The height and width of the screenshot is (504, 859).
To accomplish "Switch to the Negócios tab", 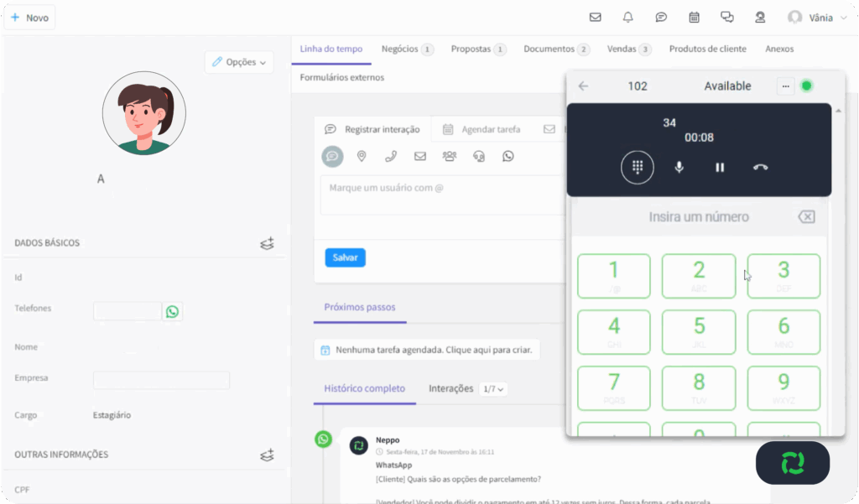I will (407, 49).
